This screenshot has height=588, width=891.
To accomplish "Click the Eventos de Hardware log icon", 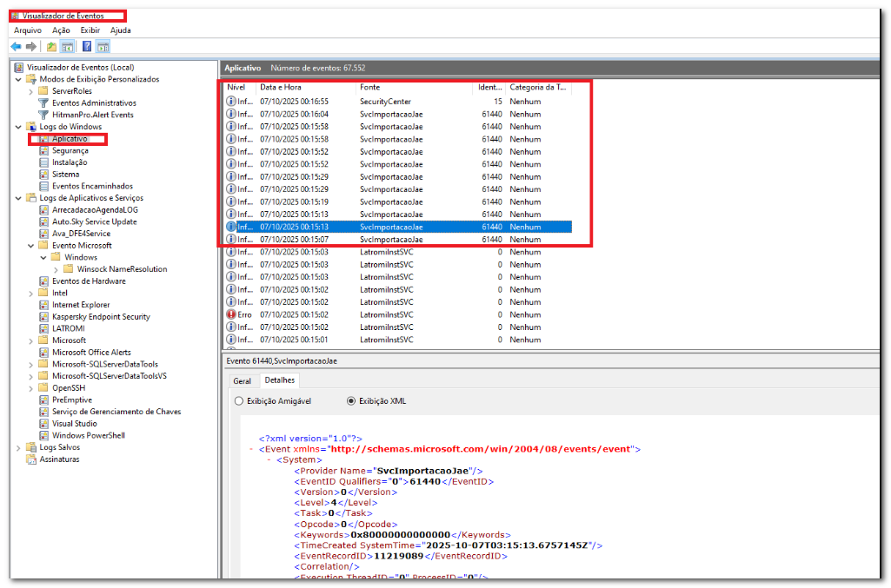I will tap(43, 281).
